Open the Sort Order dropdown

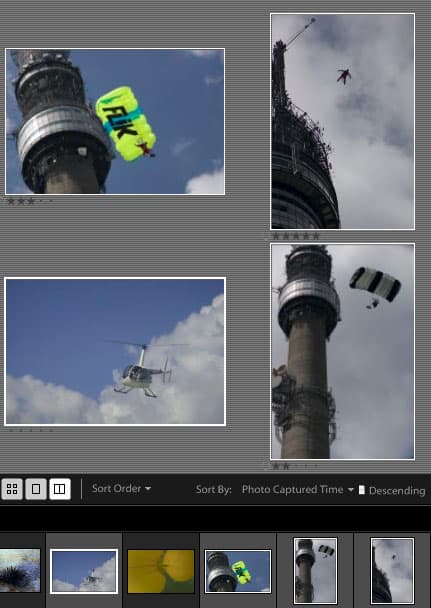[x=121, y=489]
